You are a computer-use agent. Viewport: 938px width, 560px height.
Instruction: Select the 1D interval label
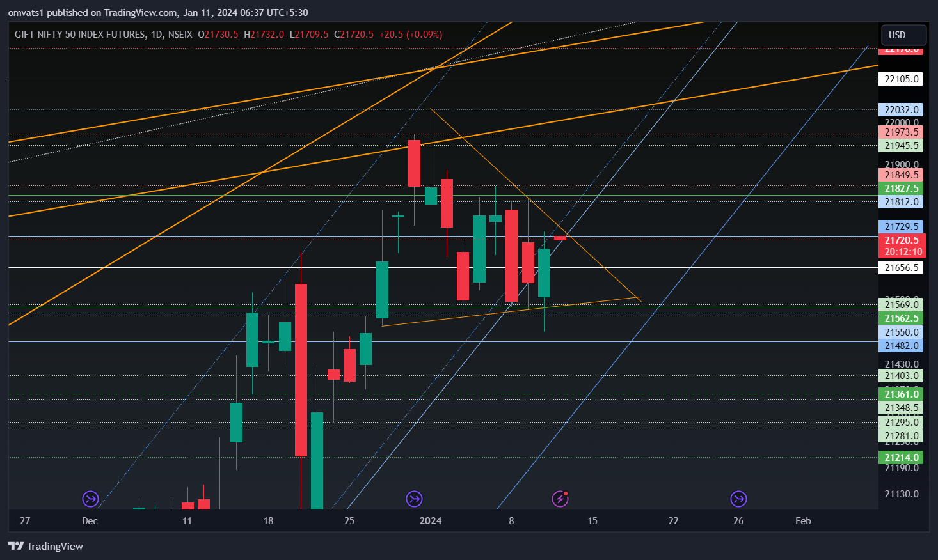[x=157, y=35]
